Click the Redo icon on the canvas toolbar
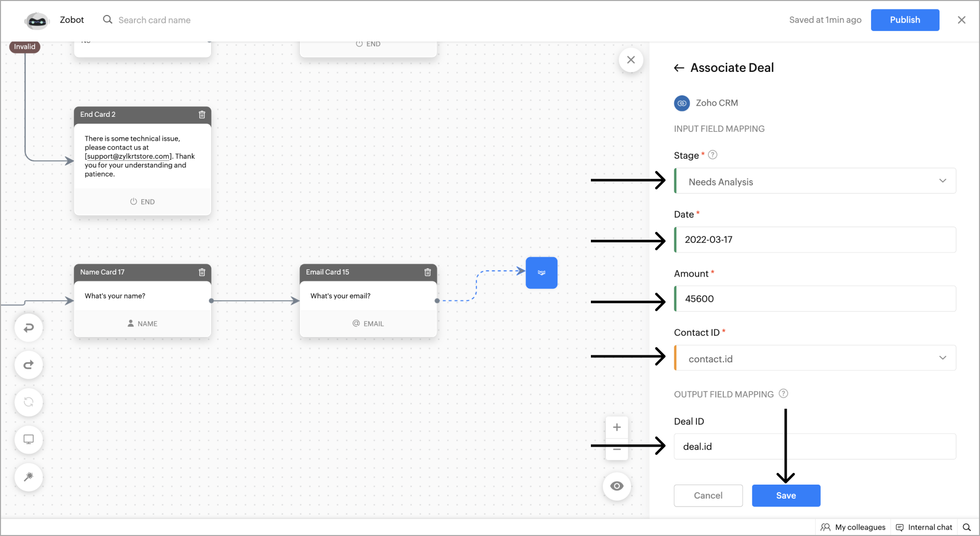 (28, 364)
